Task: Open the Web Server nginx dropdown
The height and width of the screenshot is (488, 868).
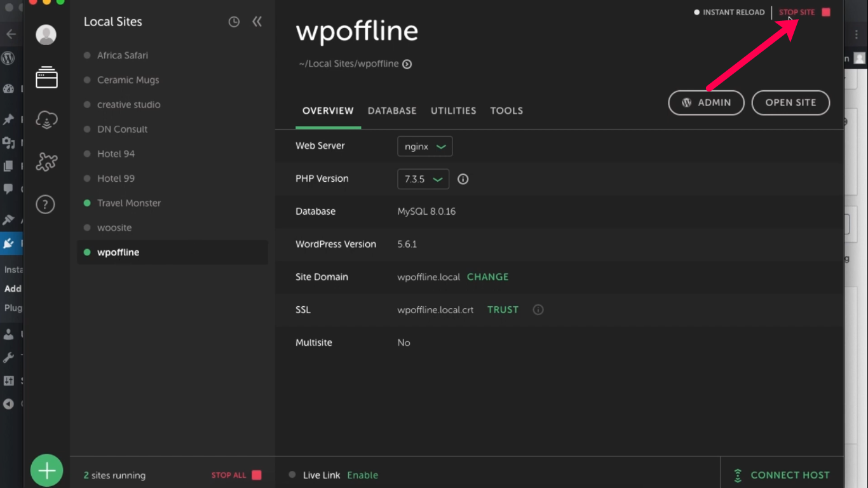Action: 425,146
